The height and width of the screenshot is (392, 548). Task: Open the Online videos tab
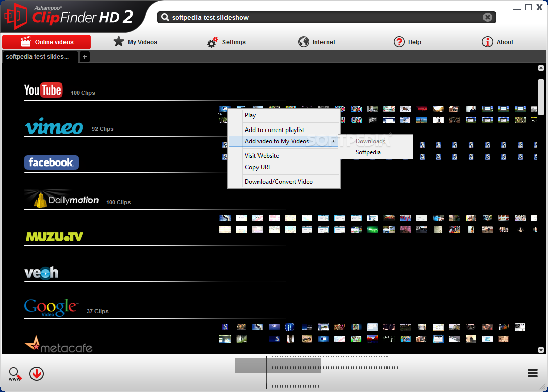(47, 42)
